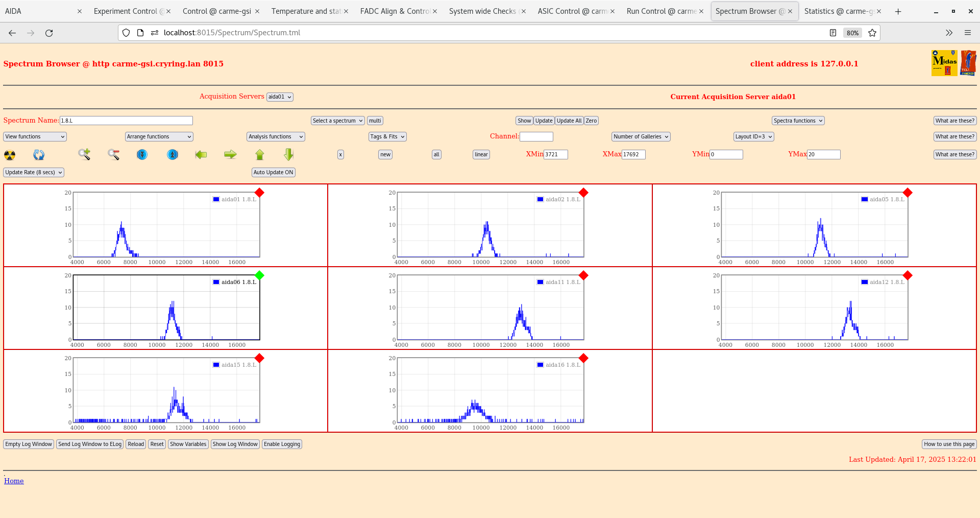Click the XMax input field
Viewport: 980px width, 518px height.
click(x=633, y=154)
